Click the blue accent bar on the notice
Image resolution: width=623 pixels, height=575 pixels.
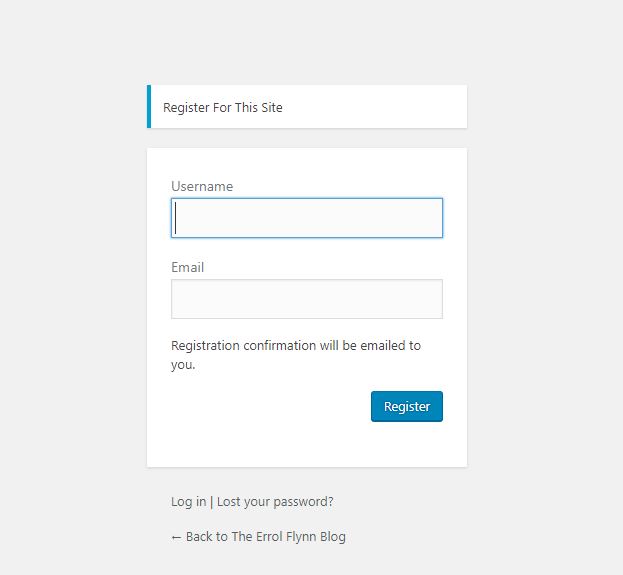149,106
